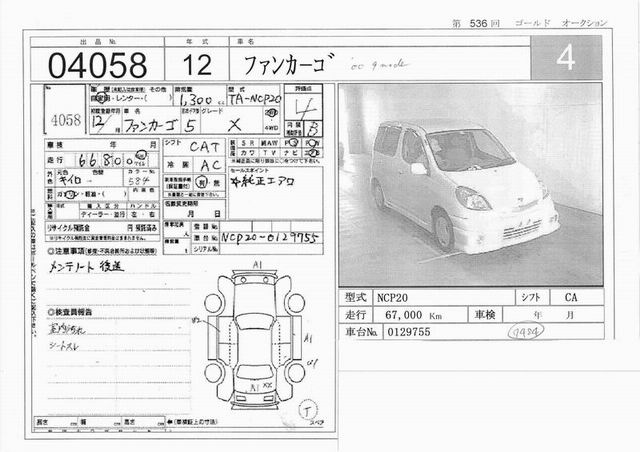Click the printed model value NCP20 under photo
Screen dimensions: 640x452
[x=392, y=298]
